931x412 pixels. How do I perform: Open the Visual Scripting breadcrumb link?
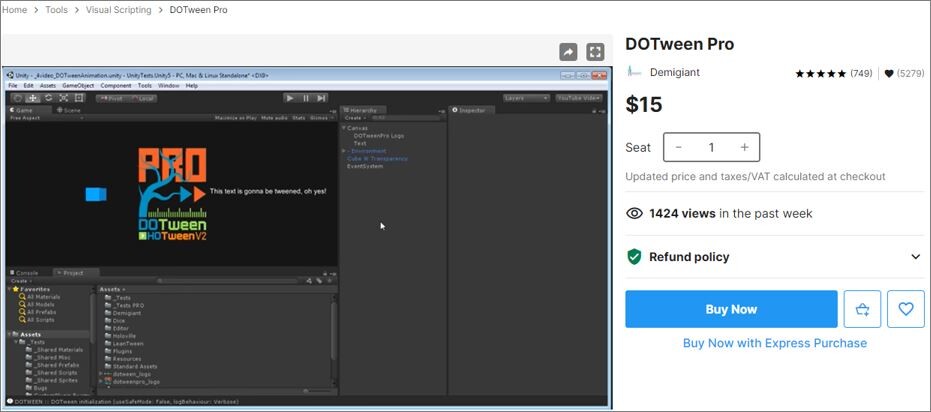[119, 10]
